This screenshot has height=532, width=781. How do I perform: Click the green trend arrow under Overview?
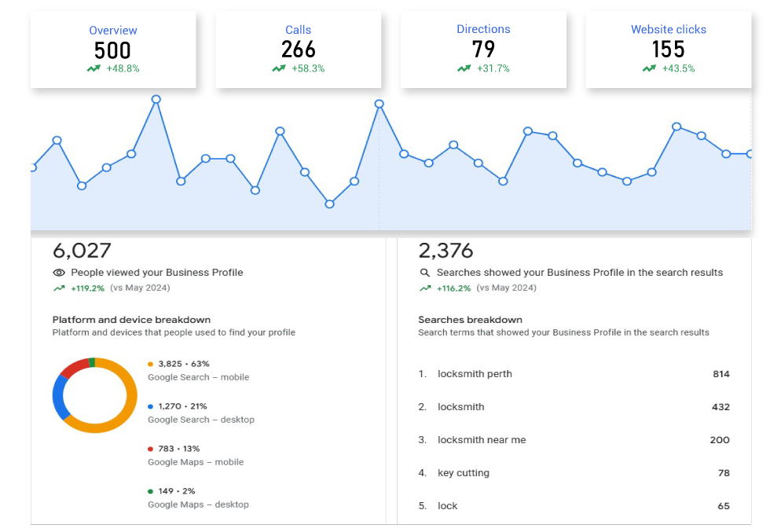[x=94, y=69]
